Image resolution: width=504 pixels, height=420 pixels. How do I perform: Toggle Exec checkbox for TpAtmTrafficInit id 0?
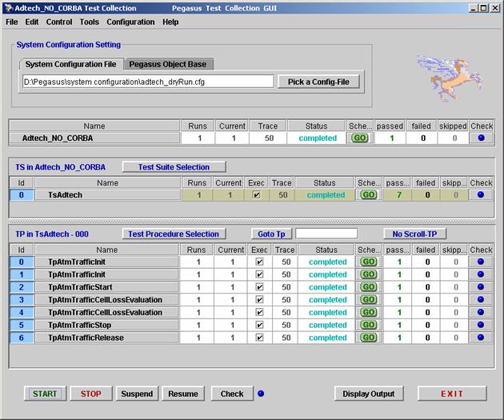tap(260, 262)
